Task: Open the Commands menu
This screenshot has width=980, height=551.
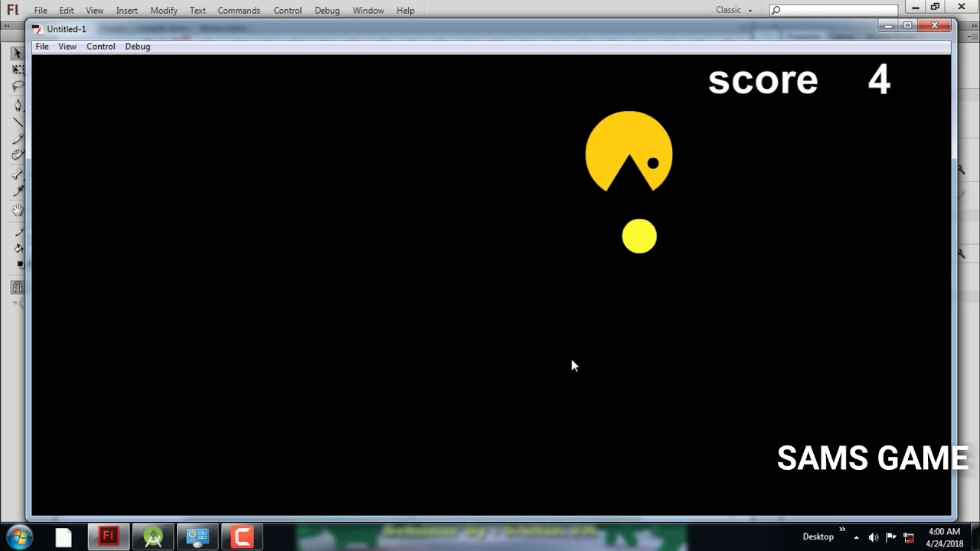Action: (x=239, y=11)
